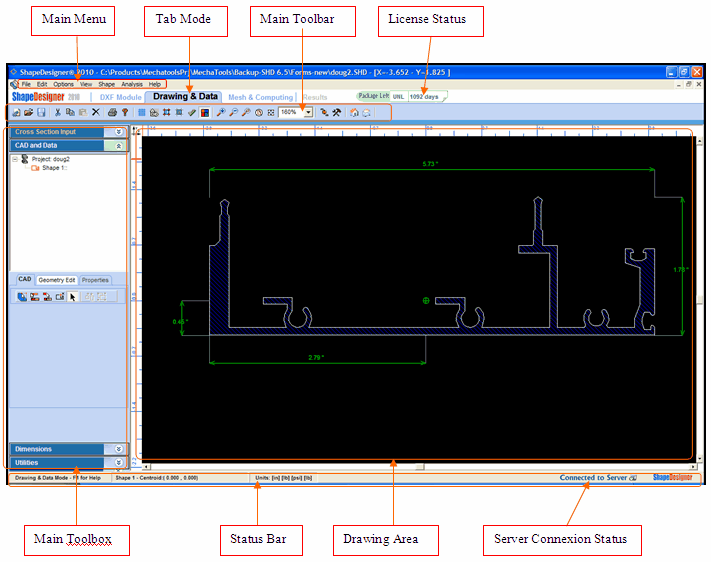This screenshot has height=562, width=711.
Task: Click the hammer and pick tools icon
Action: pos(336,112)
